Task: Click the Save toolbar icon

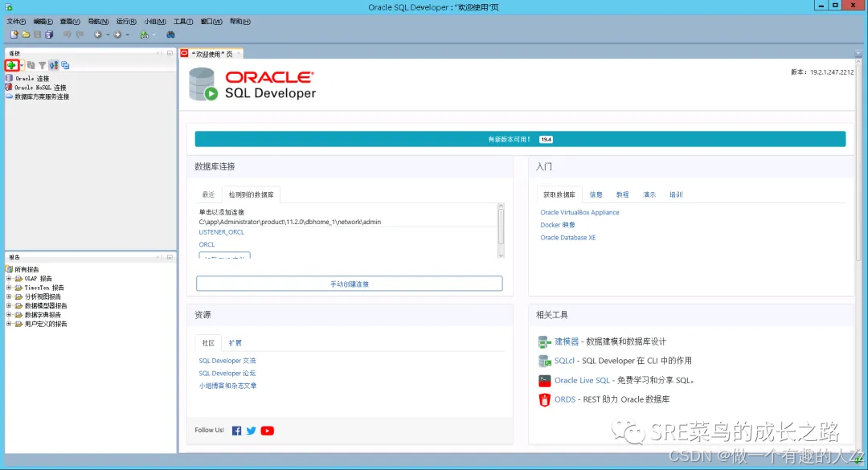Action: click(37, 35)
